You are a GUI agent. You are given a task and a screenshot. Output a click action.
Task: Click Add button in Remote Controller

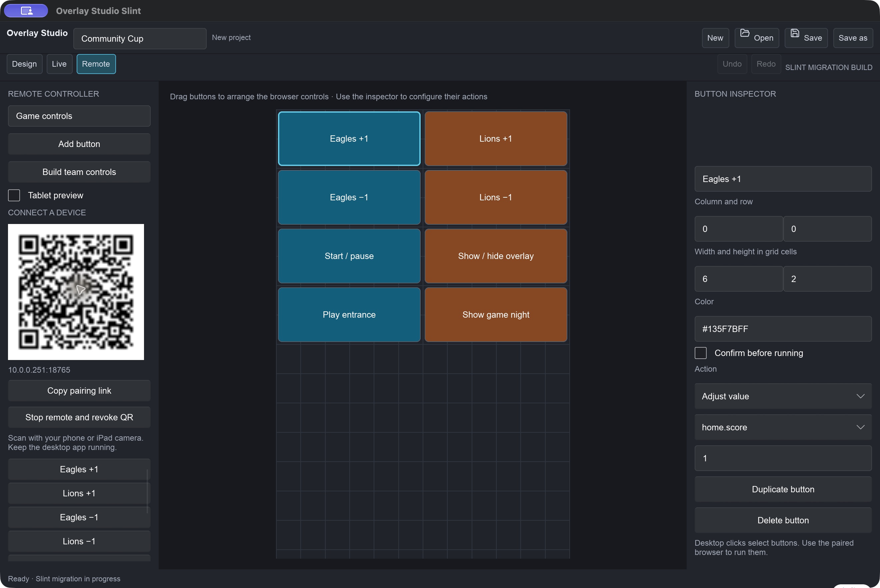click(x=79, y=144)
